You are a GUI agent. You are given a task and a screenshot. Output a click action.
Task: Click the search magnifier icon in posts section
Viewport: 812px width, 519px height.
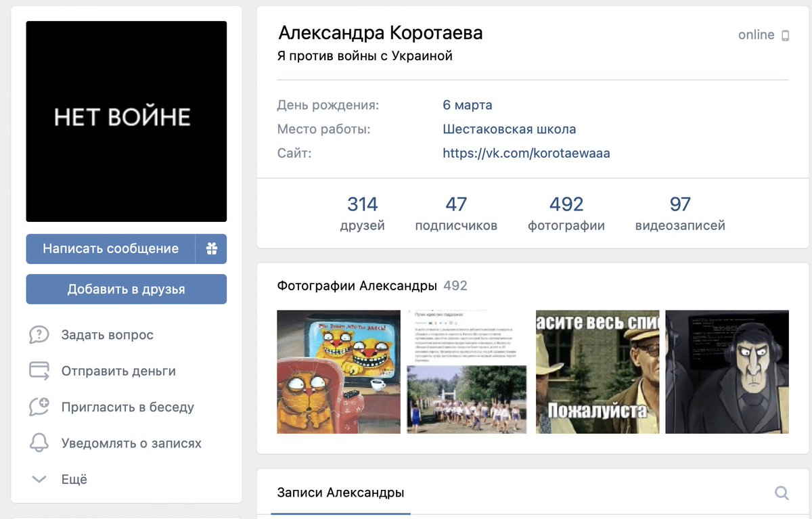point(782,493)
